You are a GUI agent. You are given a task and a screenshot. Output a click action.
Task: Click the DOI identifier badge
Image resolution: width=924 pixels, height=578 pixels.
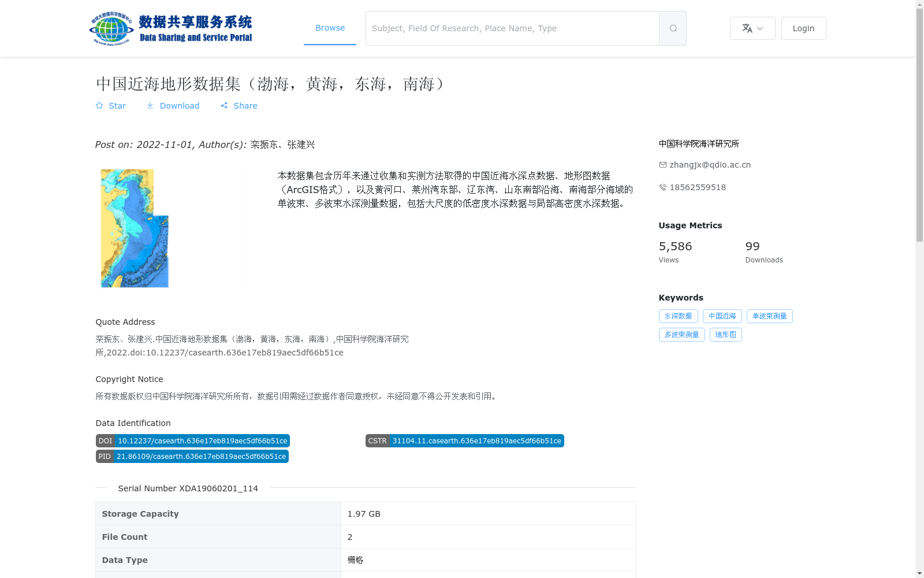tap(192, 440)
